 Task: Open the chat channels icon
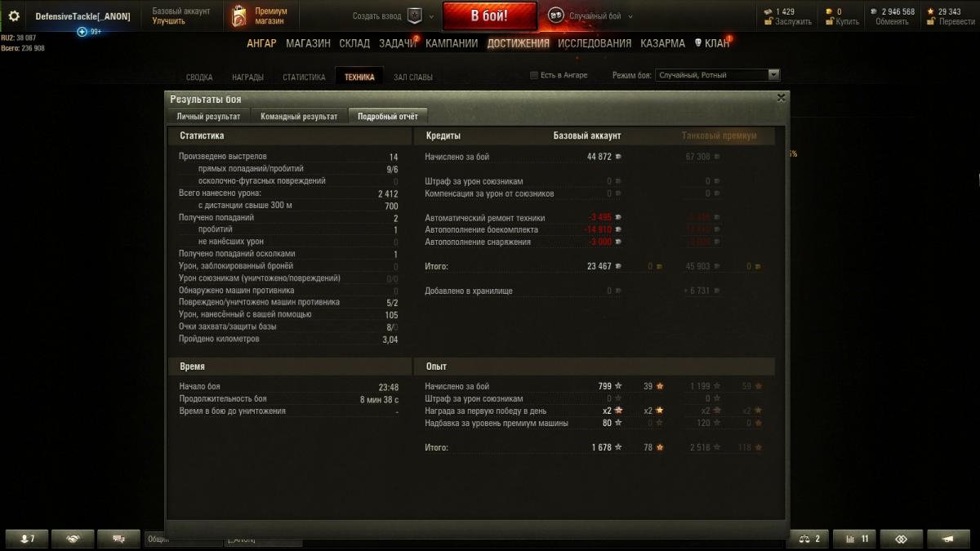[x=118, y=539]
